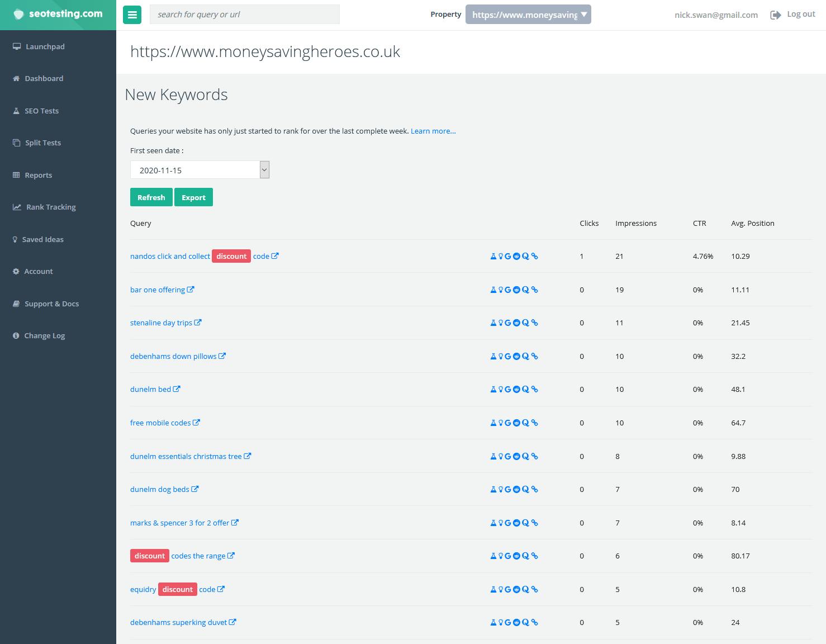This screenshot has height=644, width=826.
Task: Click Quora icon for debenhams down pillows
Action: coord(525,356)
